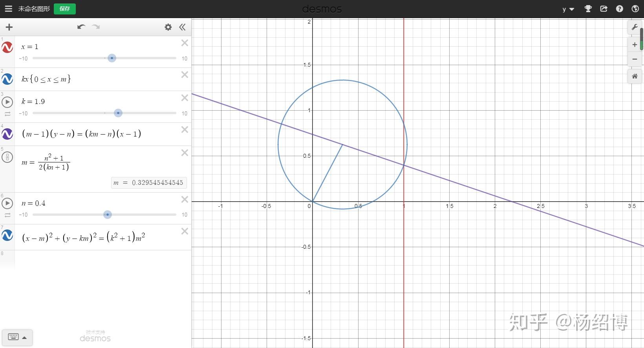Open the graph settings wrench

tap(635, 27)
